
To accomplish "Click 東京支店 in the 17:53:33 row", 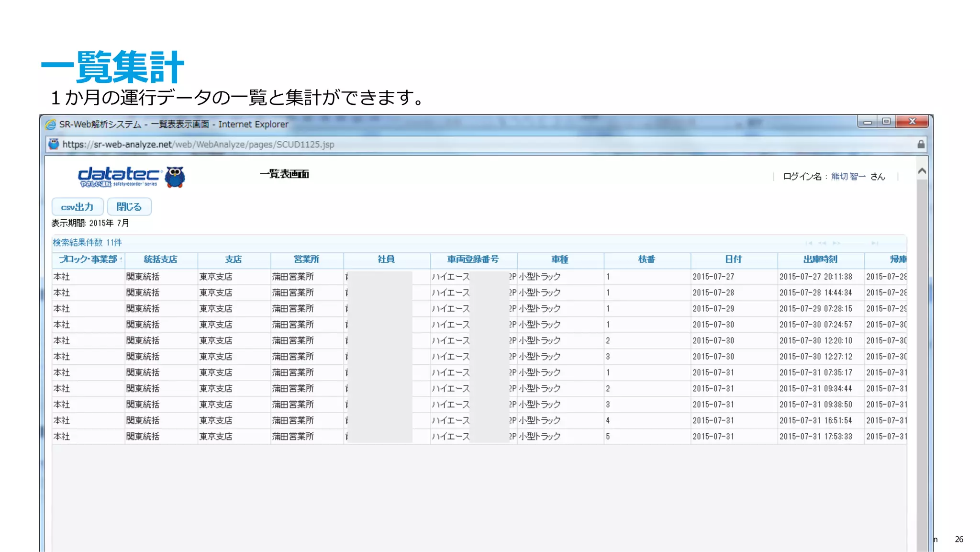I will click(216, 437).
